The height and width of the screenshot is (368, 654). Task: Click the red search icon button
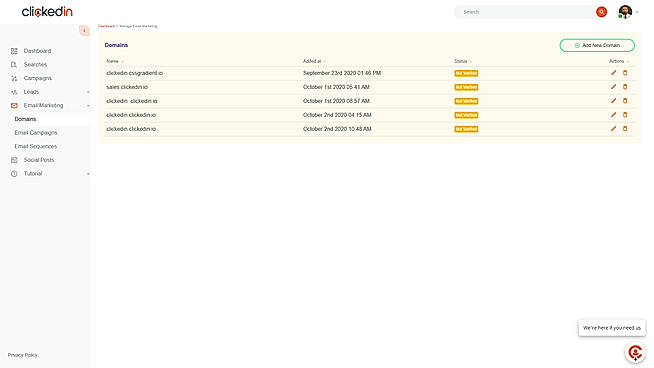(601, 12)
